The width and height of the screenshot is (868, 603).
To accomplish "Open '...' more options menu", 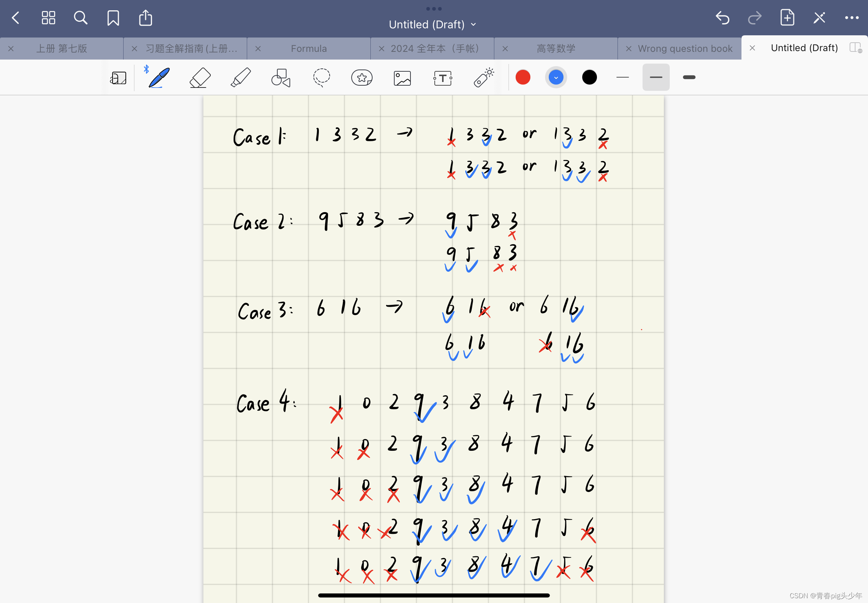I will (x=852, y=18).
